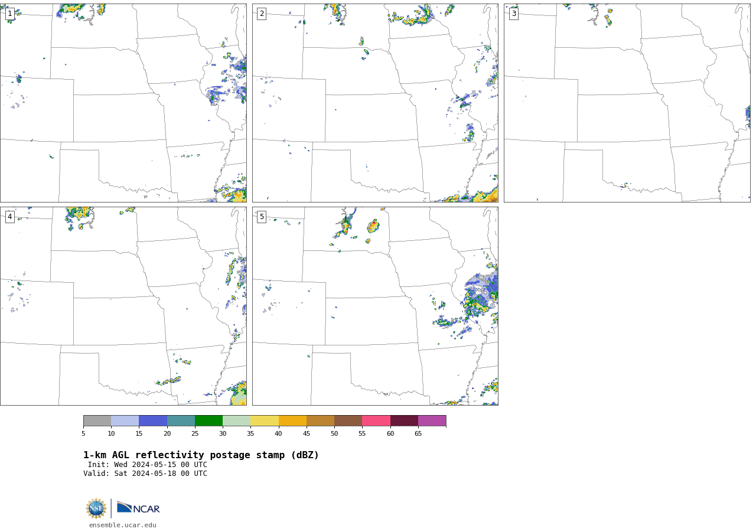The width and height of the screenshot is (756, 532).
Task: Click the 1-km AGL reflectivity title
Action: (x=201, y=455)
